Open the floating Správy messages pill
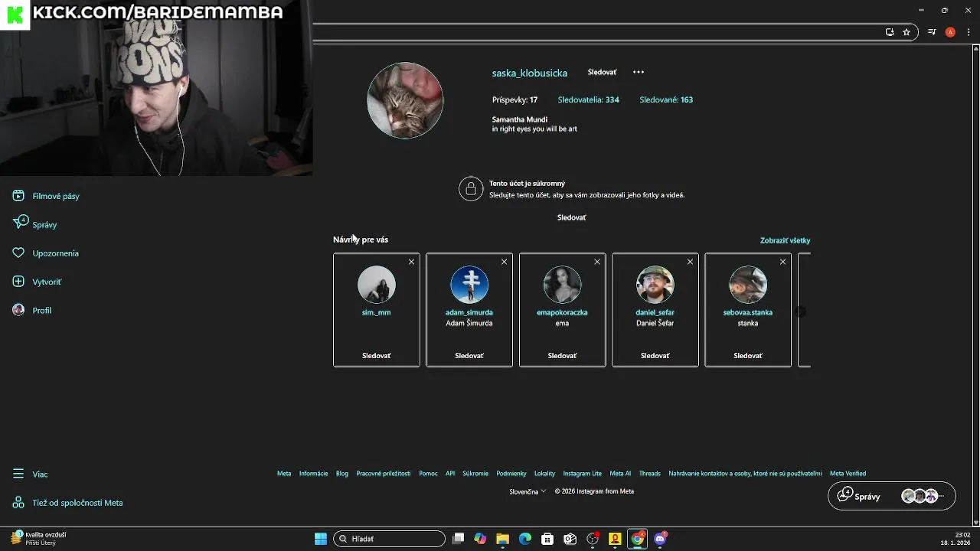The image size is (980, 551). [892, 496]
